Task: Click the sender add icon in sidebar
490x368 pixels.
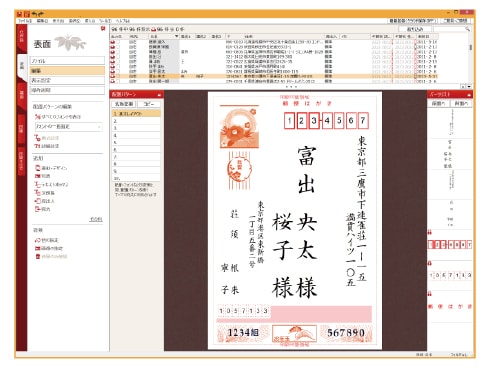Action: 37,201
